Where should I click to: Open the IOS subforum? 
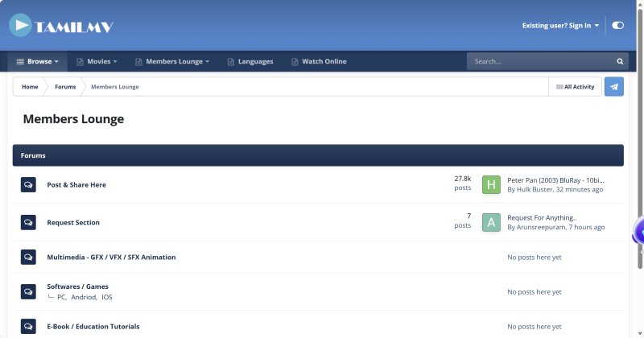pos(107,297)
